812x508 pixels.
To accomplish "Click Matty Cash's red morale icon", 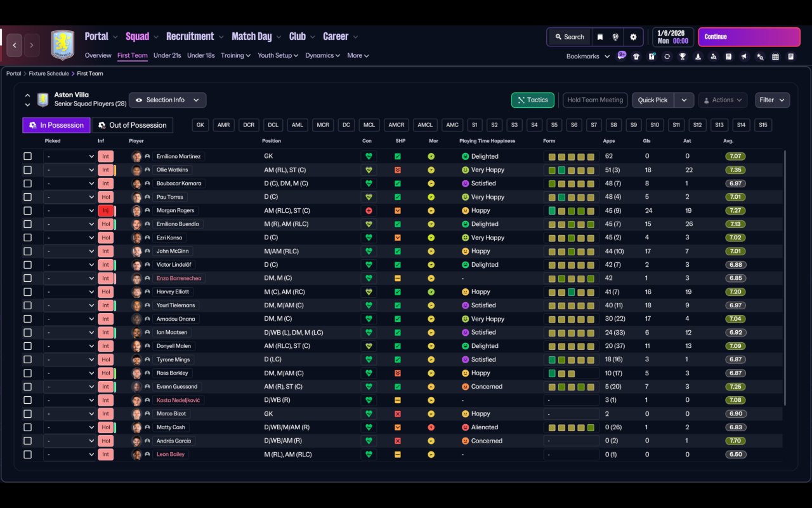I will click(x=431, y=427).
